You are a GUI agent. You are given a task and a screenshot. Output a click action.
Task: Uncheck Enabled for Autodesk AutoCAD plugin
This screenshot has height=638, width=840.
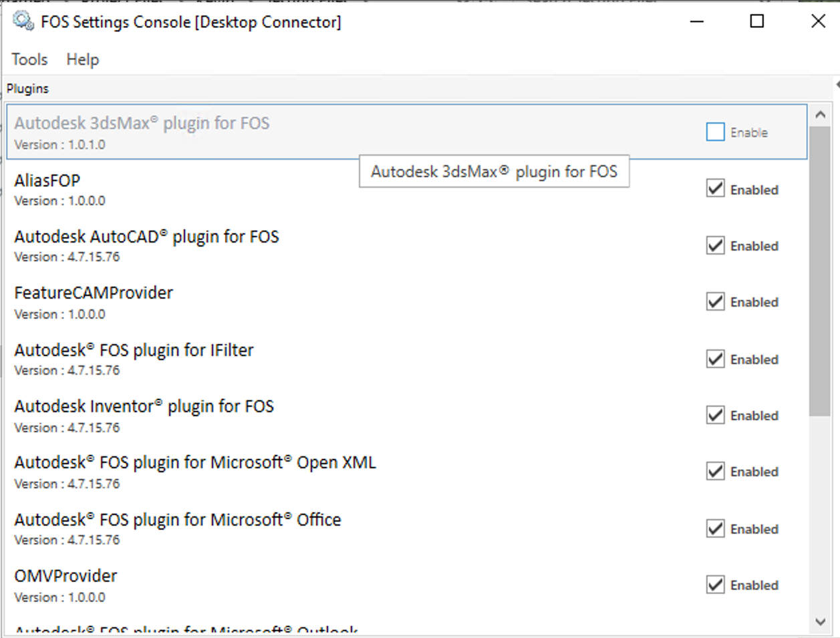point(714,245)
